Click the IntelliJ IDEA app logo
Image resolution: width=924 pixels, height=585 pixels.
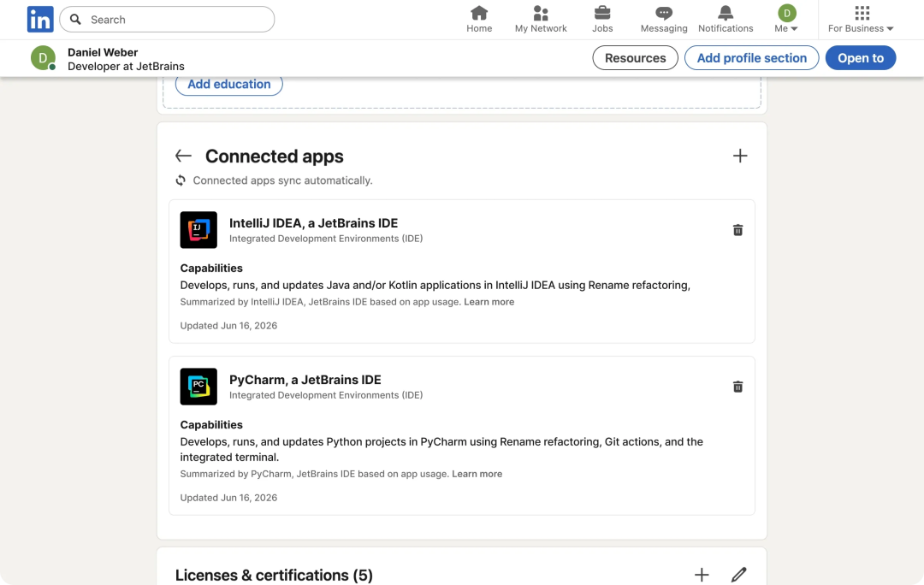[198, 230]
